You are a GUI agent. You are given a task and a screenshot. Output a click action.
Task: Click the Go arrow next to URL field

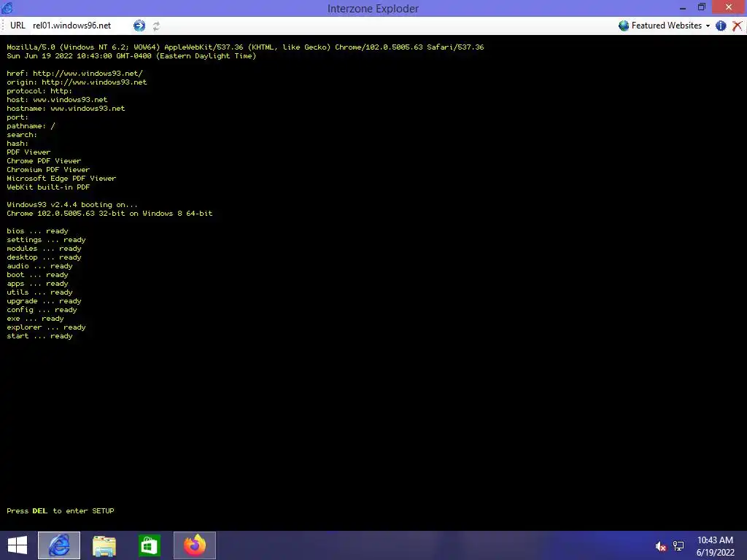tap(139, 26)
